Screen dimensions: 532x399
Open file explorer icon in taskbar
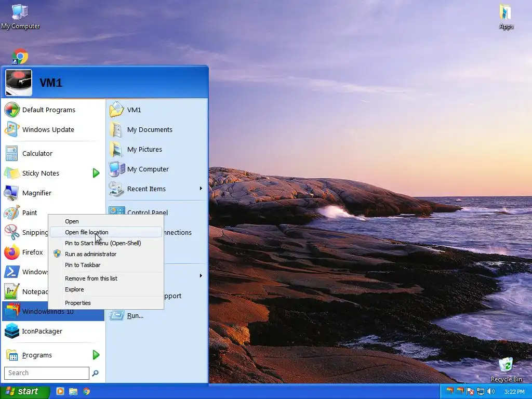click(73, 392)
